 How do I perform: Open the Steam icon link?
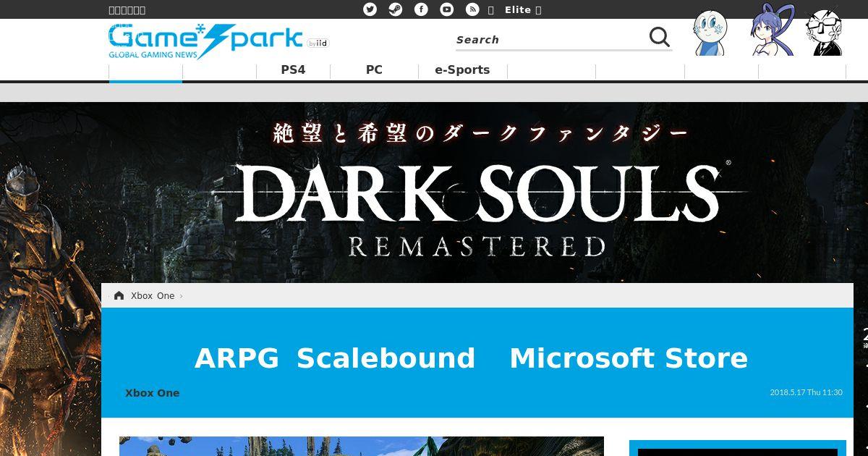[x=396, y=9]
